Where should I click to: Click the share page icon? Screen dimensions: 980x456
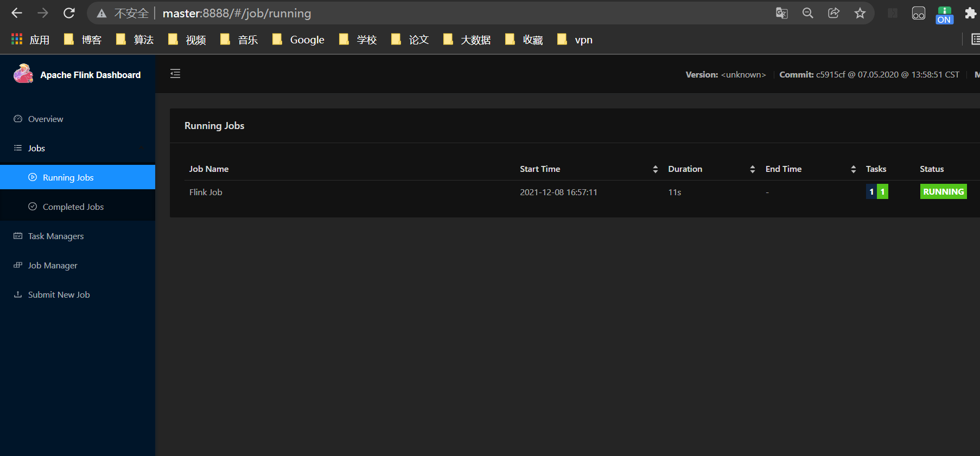[833, 13]
